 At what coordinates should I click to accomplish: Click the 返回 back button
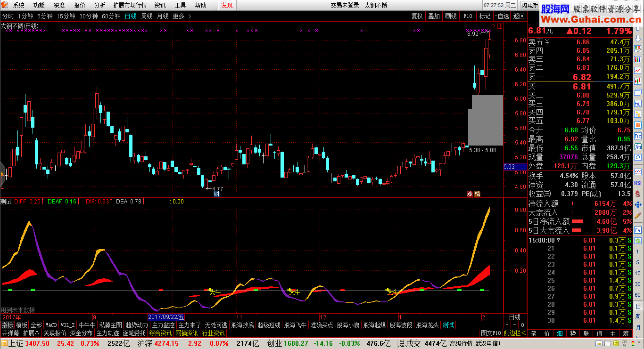tap(519, 16)
